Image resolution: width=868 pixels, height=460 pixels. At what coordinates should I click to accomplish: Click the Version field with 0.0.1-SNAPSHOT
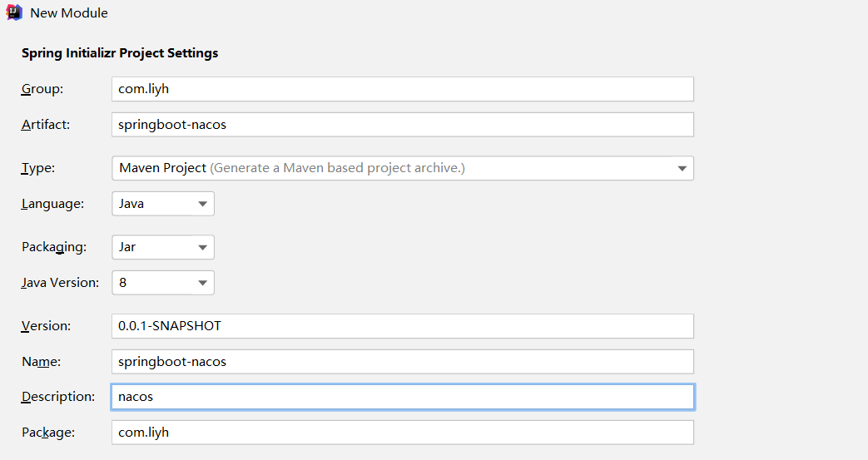[402, 326]
